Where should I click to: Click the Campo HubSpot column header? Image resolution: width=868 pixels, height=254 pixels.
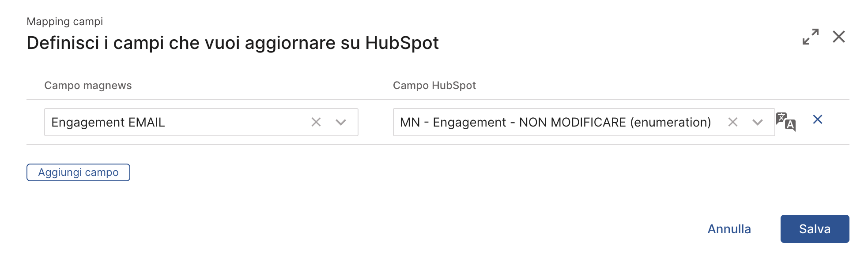pos(434,86)
